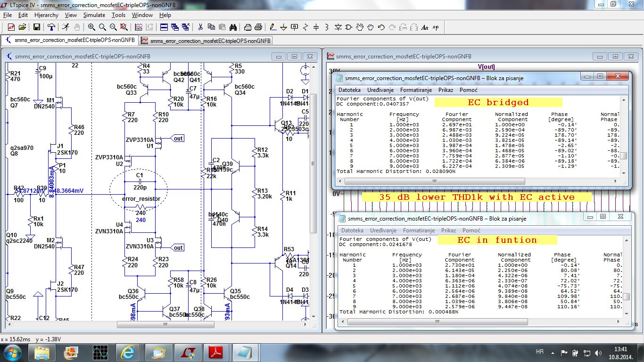Select the Drag closed-hand tool
The width and height of the screenshot is (644, 362).
coord(371,27)
